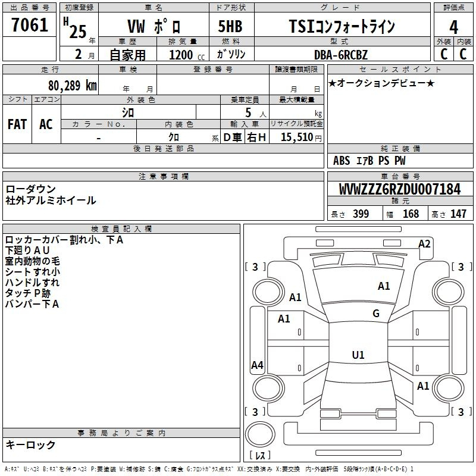The image size is (476, 476).
Task: Select chassis number WVWZZZ6RZDU007184
Action: [x=400, y=189]
